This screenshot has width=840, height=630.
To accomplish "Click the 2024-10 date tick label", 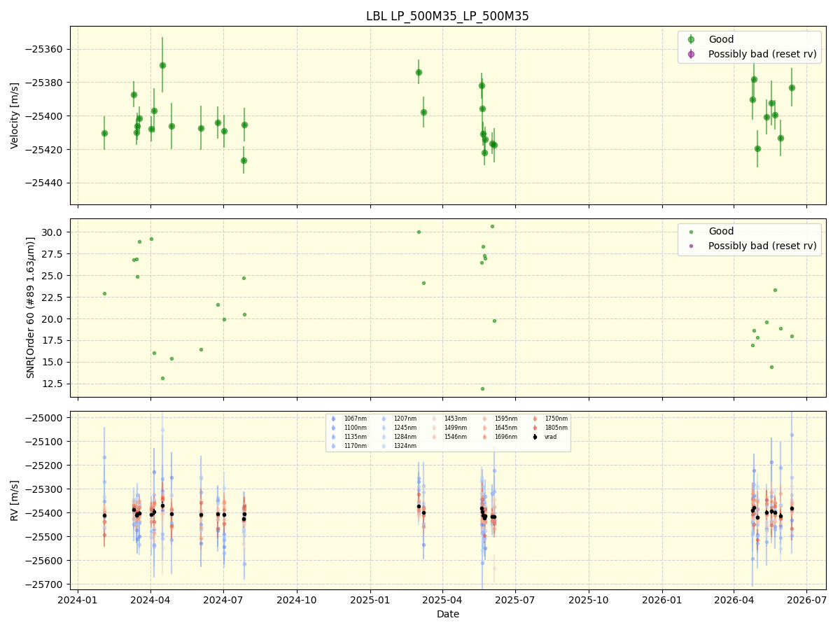I will 297,600.
